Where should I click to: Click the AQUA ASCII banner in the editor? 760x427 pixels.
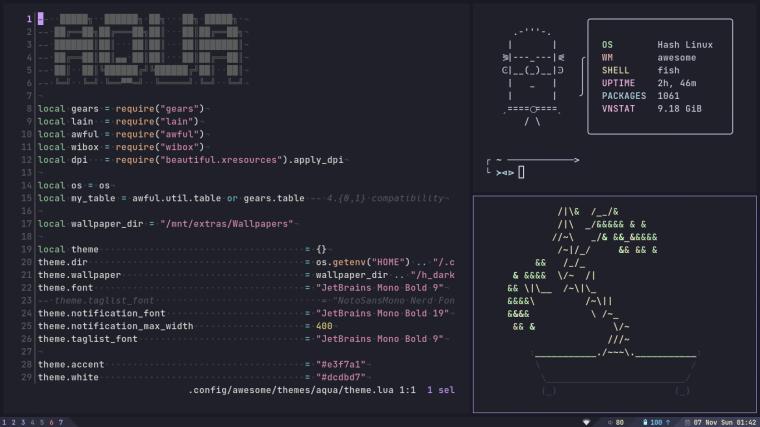(x=147, y=51)
